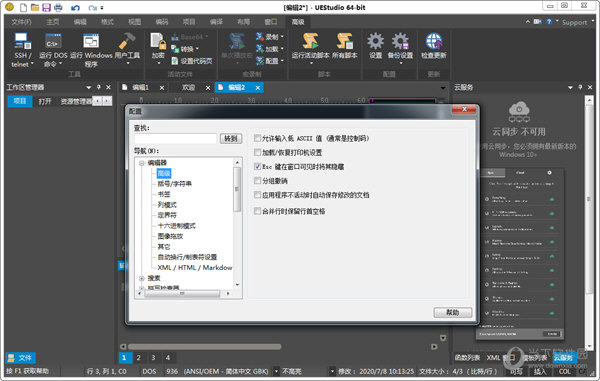Switch to the Open (打开) workspace tab
The height and width of the screenshot is (381, 600).
[45, 101]
